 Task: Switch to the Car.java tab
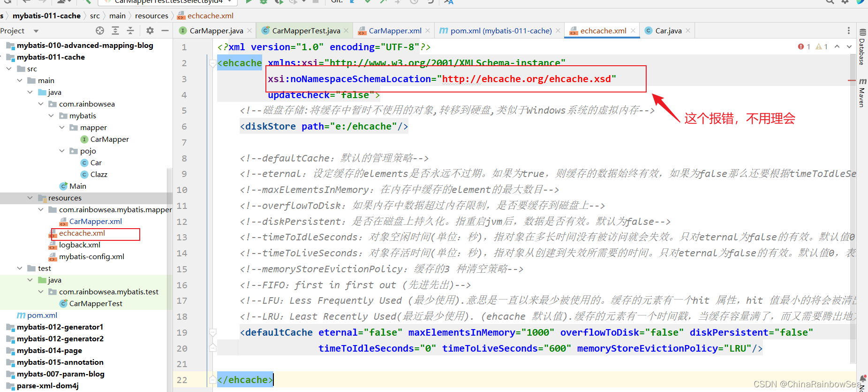point(668,31)
